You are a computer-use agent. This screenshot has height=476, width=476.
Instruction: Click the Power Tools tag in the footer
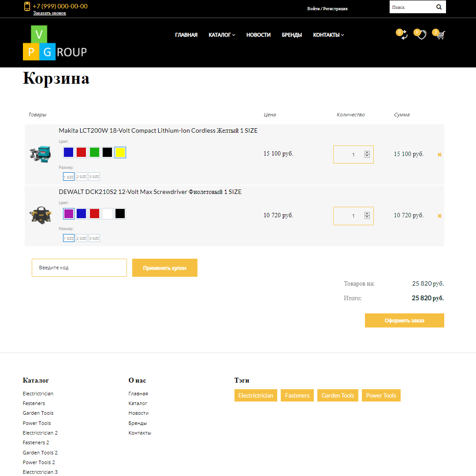[x=381, y=395]
